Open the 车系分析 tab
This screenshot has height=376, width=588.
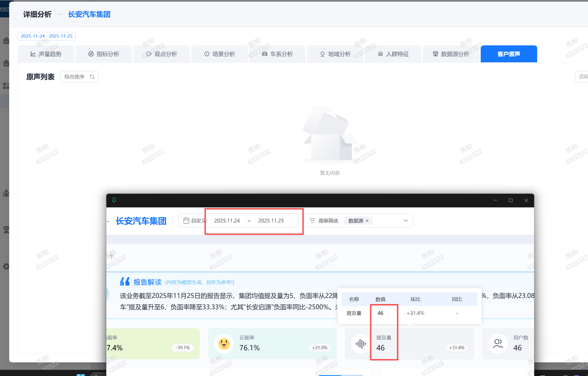click(277, 54)
